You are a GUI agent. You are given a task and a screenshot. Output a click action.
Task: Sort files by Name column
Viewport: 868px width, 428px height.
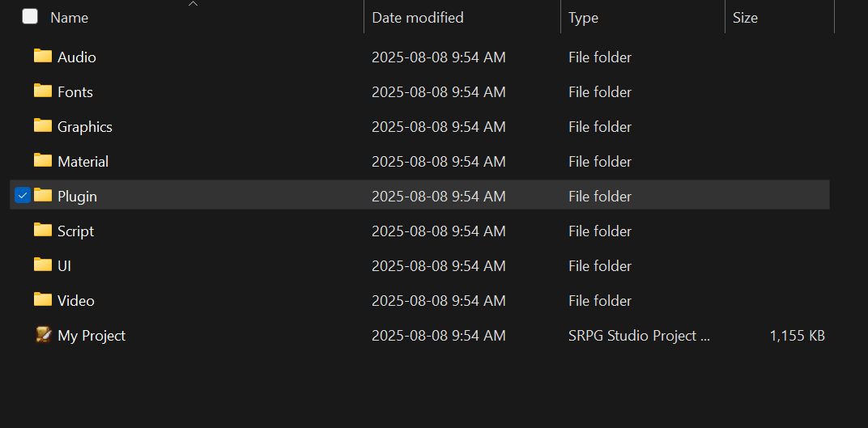pos(70,17)
